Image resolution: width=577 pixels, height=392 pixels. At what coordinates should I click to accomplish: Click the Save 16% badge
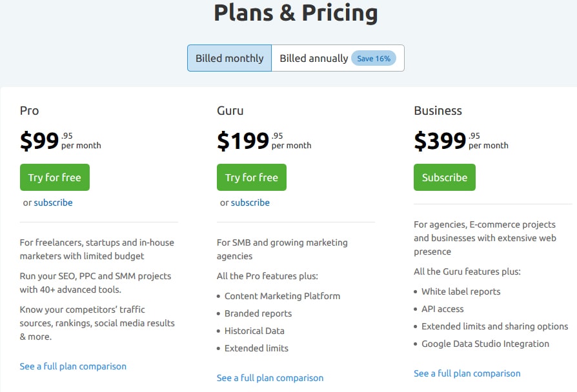[375, 58]
